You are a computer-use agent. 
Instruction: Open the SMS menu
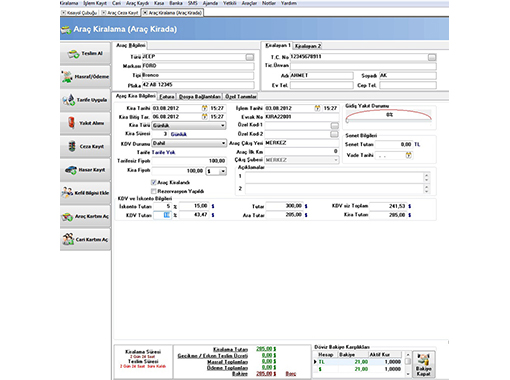pos(193,3)
